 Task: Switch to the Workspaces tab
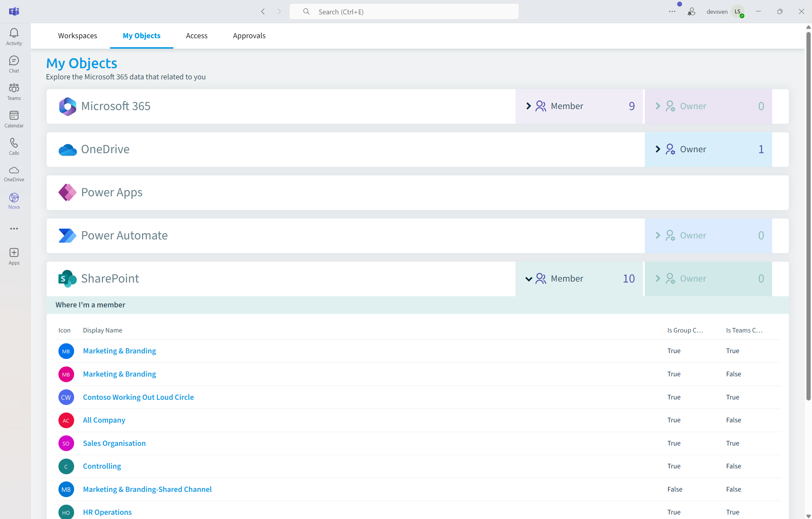tap(78, 35)
